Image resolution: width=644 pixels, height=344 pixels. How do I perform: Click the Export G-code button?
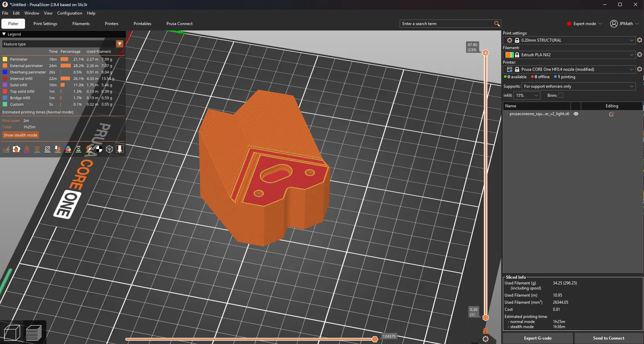(538, 338)
